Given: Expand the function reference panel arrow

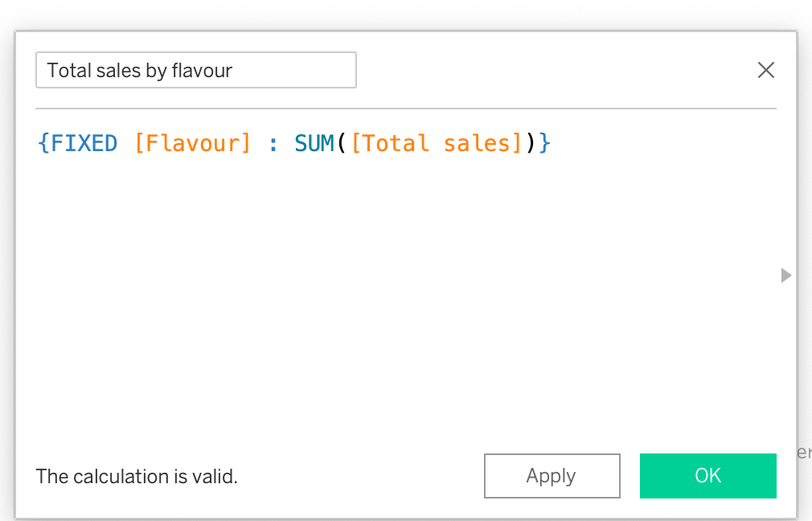Looking at the screenshot, I should point(786,275).
